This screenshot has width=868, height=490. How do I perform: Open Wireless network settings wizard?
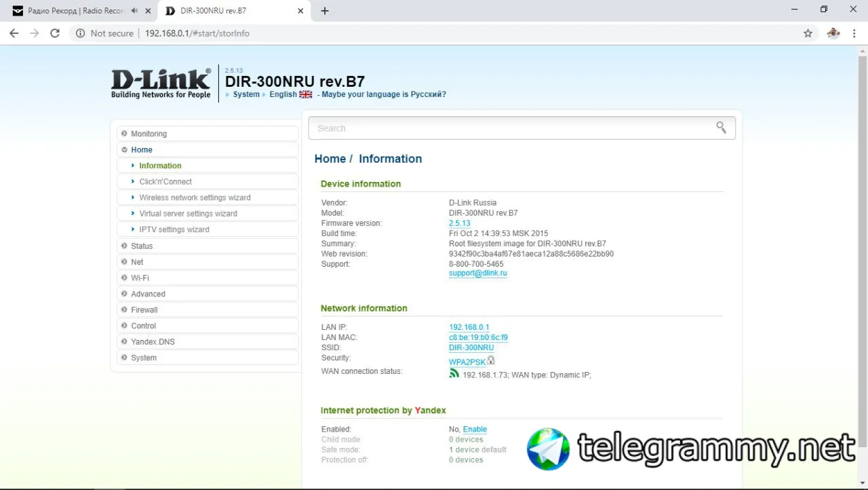tap(208, 197)
